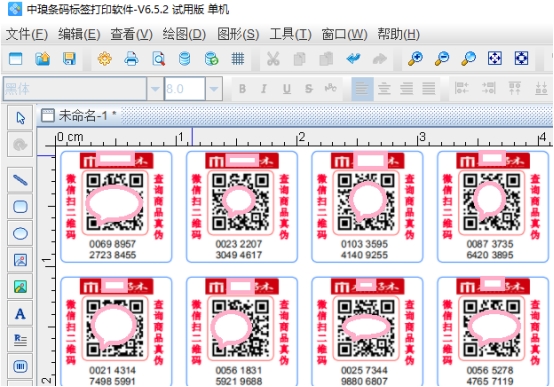Toggle Strikethrough formatting button
The width and height of the screenshot is (554, 387).
309,88
